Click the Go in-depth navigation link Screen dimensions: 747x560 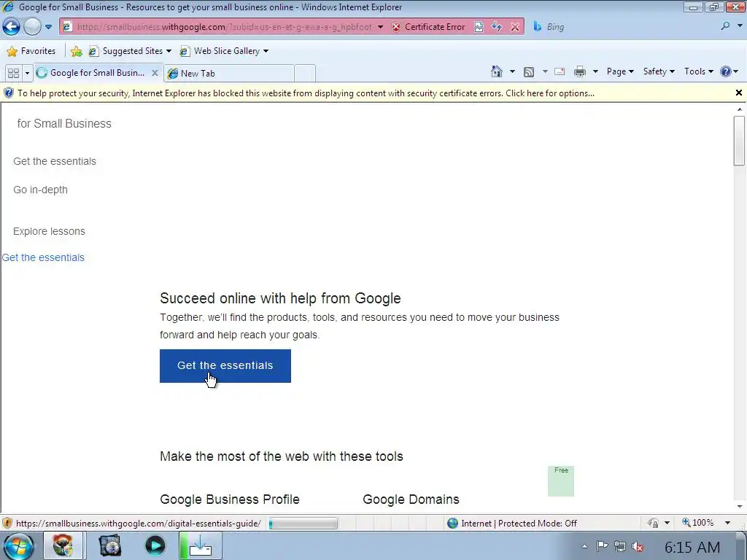click(x=41, y=190)
